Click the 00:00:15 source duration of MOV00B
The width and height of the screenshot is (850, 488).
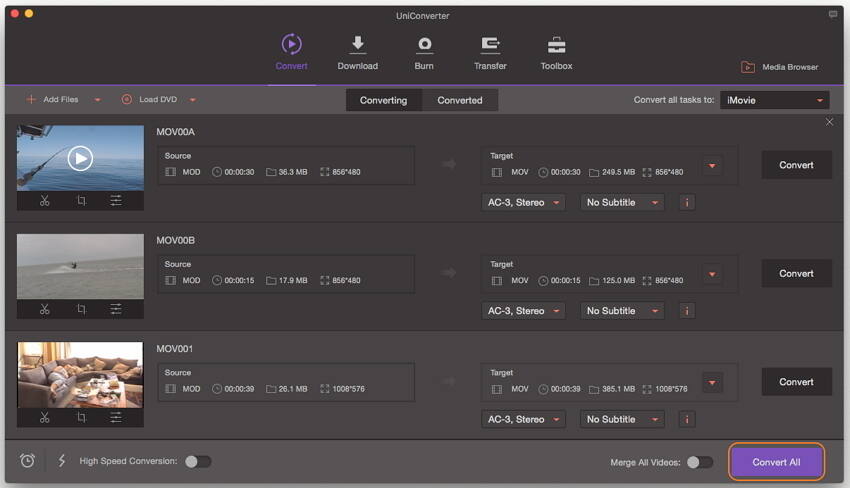click(240, 280)
